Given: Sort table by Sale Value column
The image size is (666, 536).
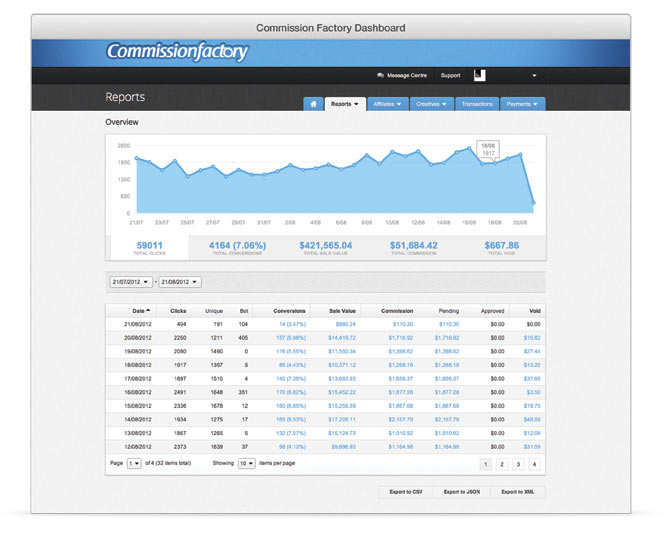Looking at the screenshot, I should click(342, 311).
